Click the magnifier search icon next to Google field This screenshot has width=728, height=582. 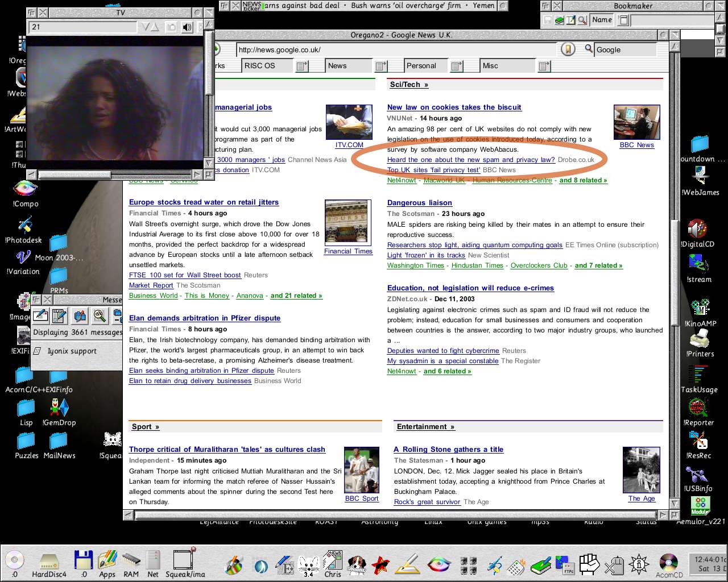click(x=589, y=49)
